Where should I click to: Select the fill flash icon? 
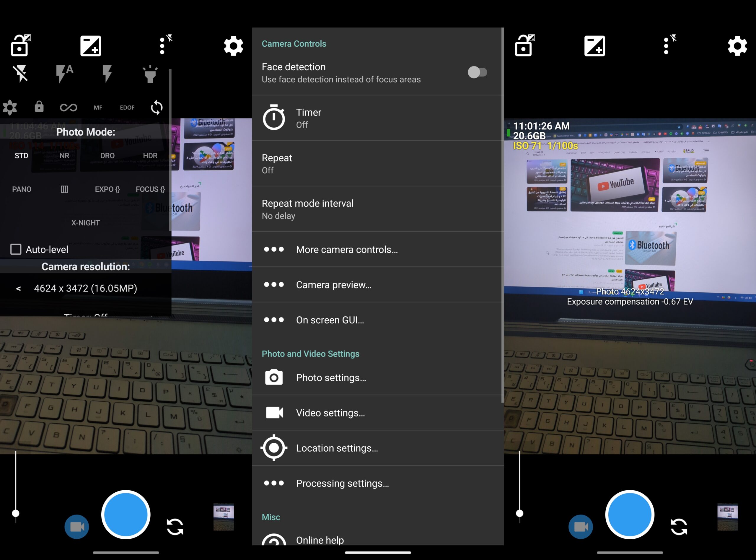coord(106,72)
